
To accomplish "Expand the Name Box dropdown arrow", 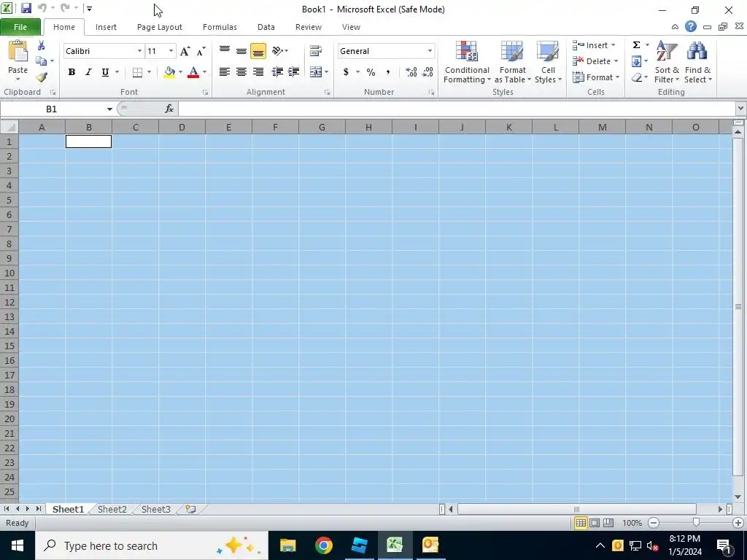I will pos(109,109).
